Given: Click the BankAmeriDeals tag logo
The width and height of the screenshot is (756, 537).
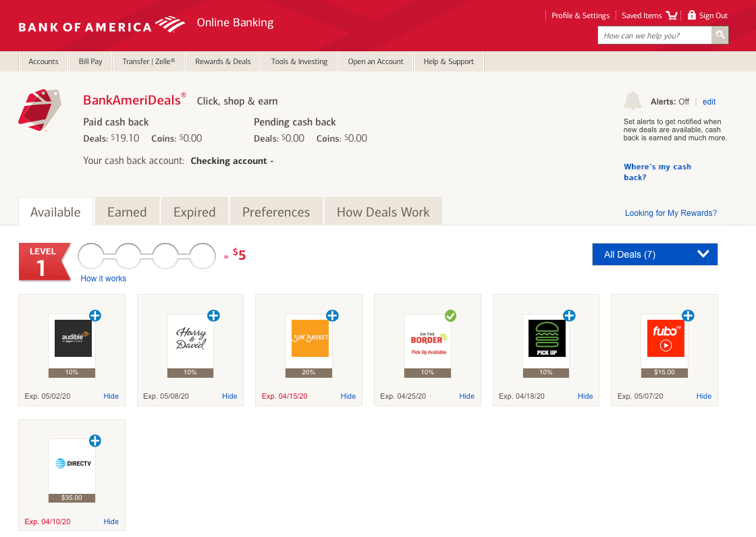Looking at the screenshot, I should pos(39,109).
